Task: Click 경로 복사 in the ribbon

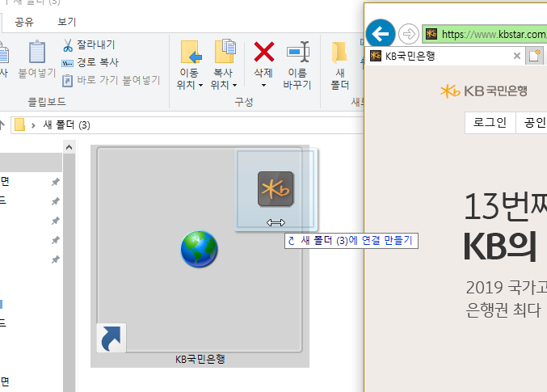Action: [90, 62]
